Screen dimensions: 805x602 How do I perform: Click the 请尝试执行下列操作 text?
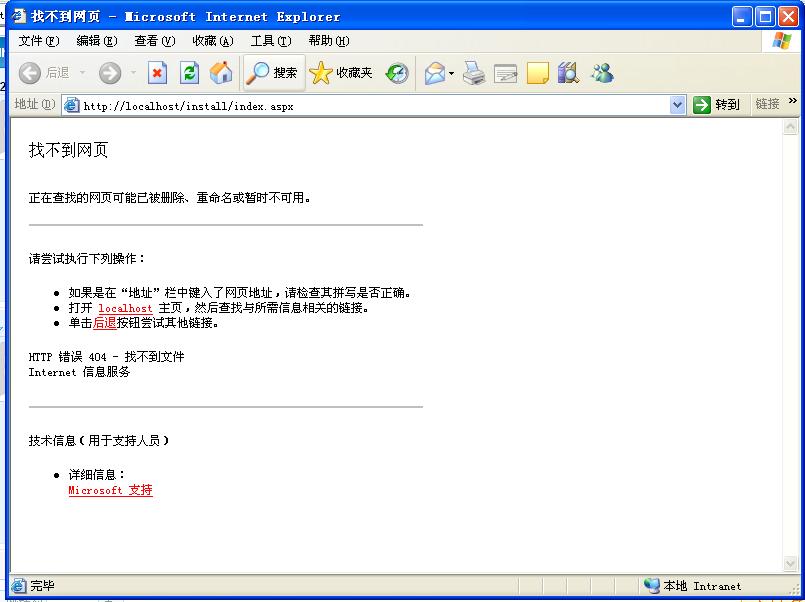tap(87, 259)
